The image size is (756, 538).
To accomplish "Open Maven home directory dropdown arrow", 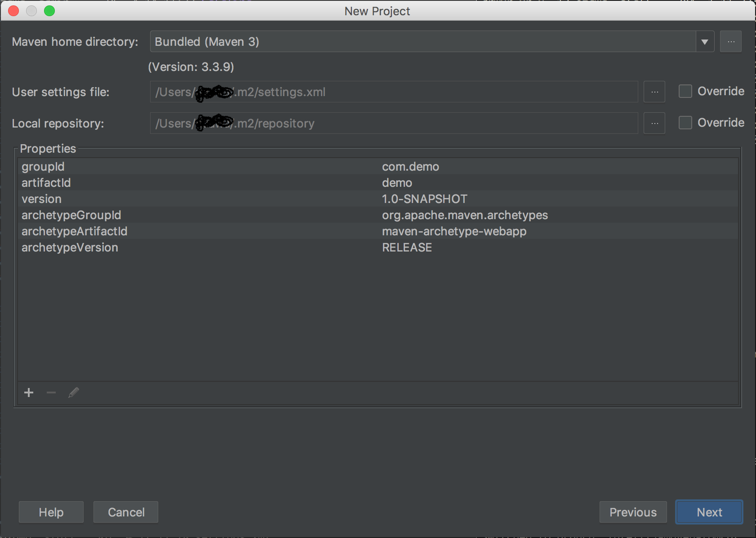I will coord(705,42).
